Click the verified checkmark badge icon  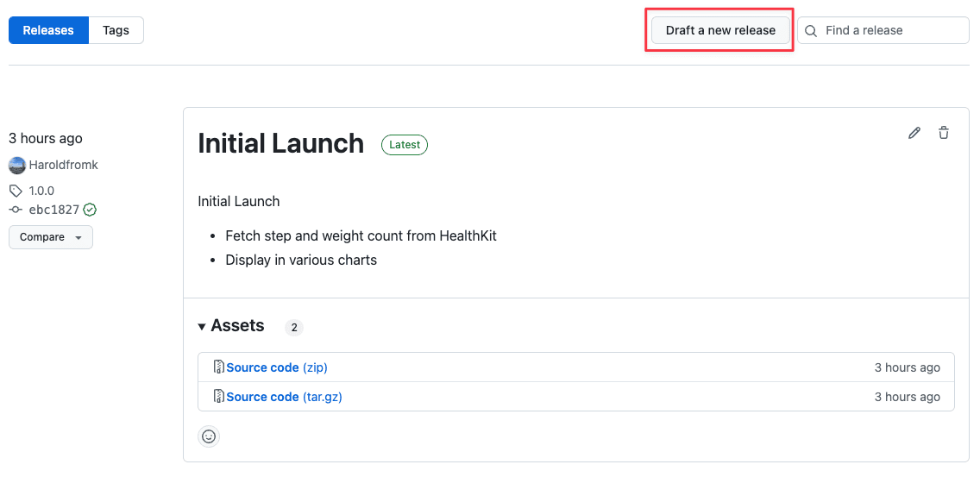pos(90,210)
